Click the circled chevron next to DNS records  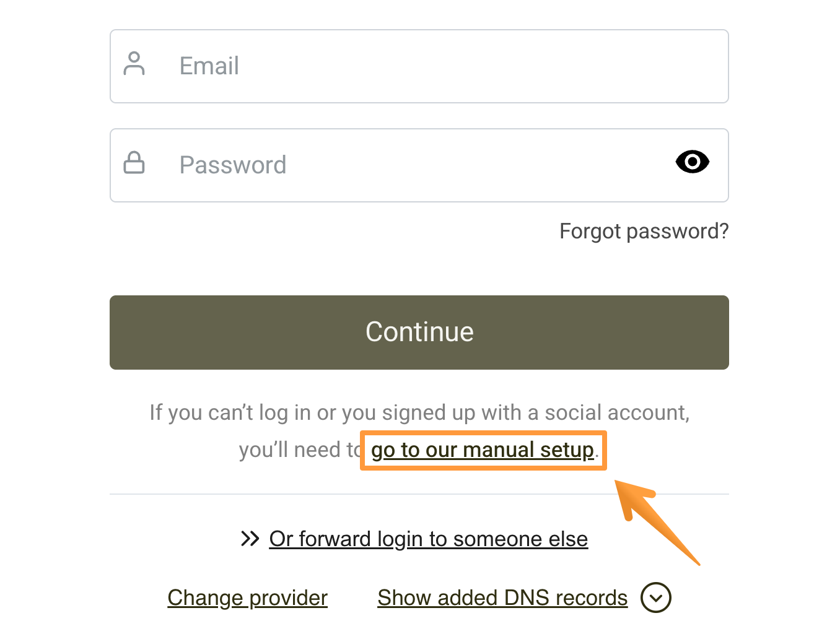(655, 597)
